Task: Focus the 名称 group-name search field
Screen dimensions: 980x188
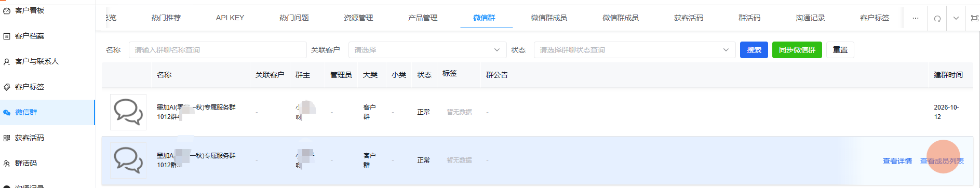Action: [218, 50]
